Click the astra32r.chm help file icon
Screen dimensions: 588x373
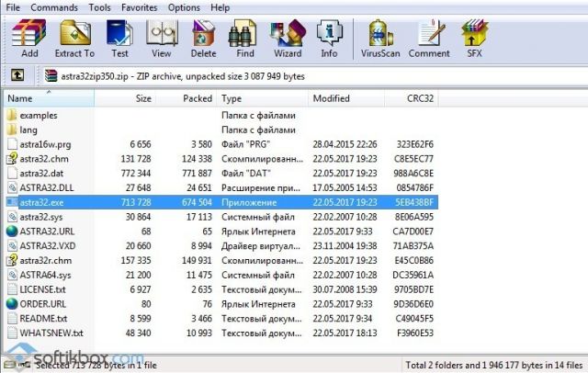12,260
